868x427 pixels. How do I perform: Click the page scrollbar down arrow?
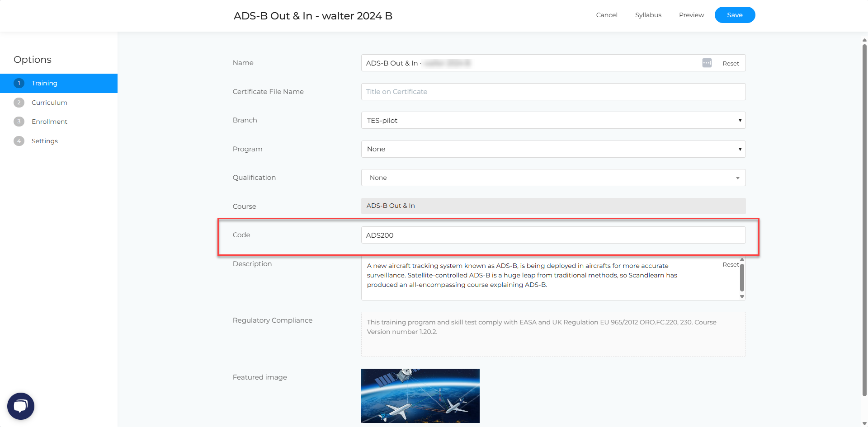click(x=864, y=424)
